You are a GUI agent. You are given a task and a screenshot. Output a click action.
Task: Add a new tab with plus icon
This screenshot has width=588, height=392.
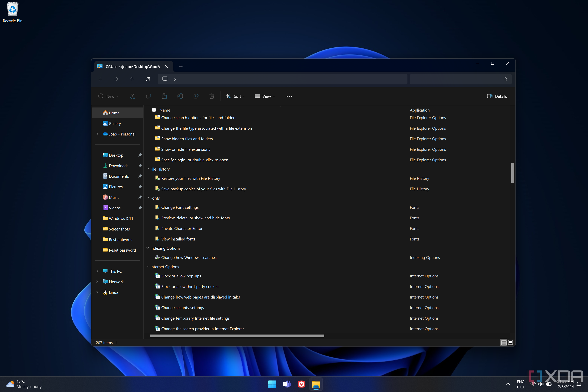coord(181,67)
